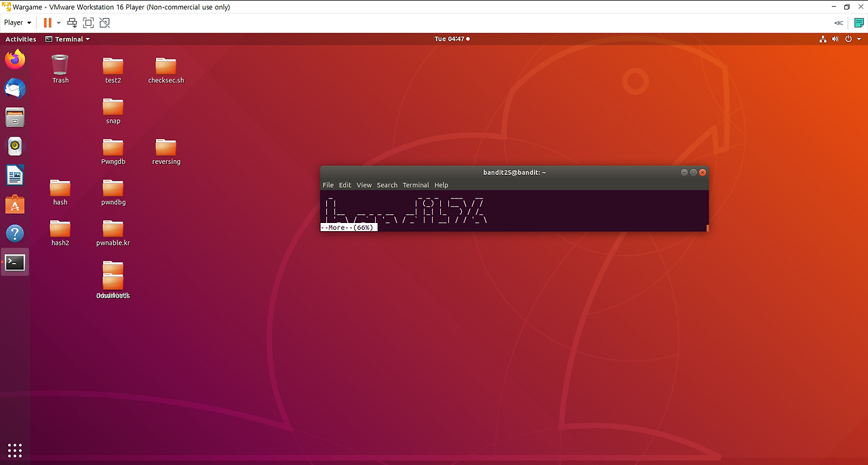The height and width of the screenshot is (465, 868).
Task: Click Send Ctrl+Alt+Del to VM icon
Action: point(72,22)
